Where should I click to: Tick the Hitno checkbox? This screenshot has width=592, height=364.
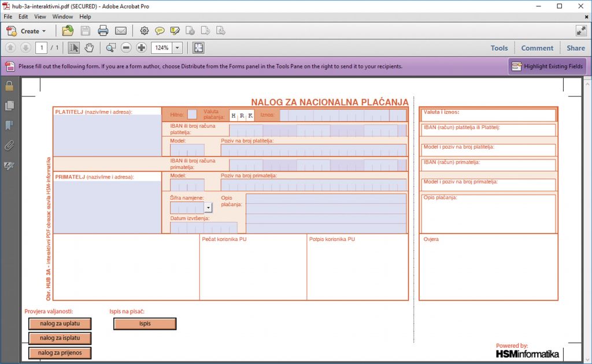(x=192, y=115)
